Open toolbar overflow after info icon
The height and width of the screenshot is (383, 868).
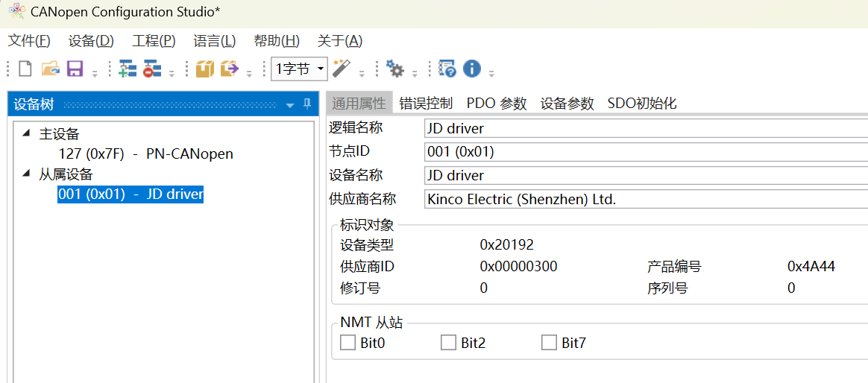pos(491,72)
